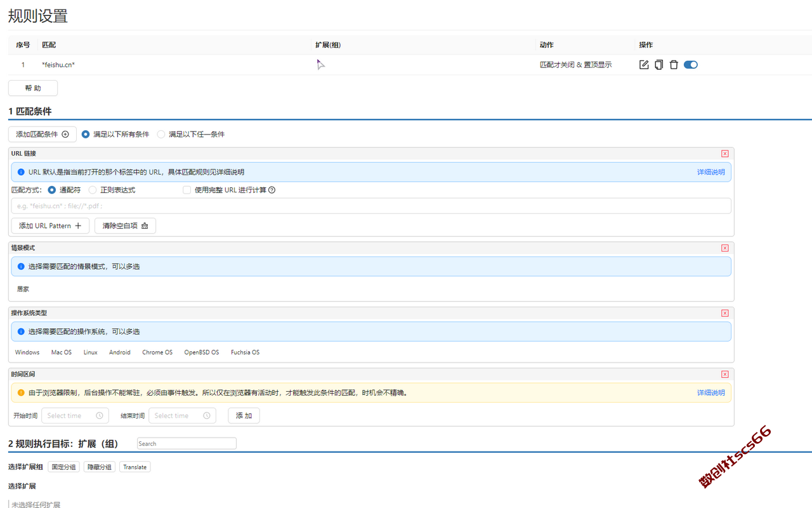Open the 结束时间 time picker
The height and width of the screenshot is (508, 812).
[182, 416]
